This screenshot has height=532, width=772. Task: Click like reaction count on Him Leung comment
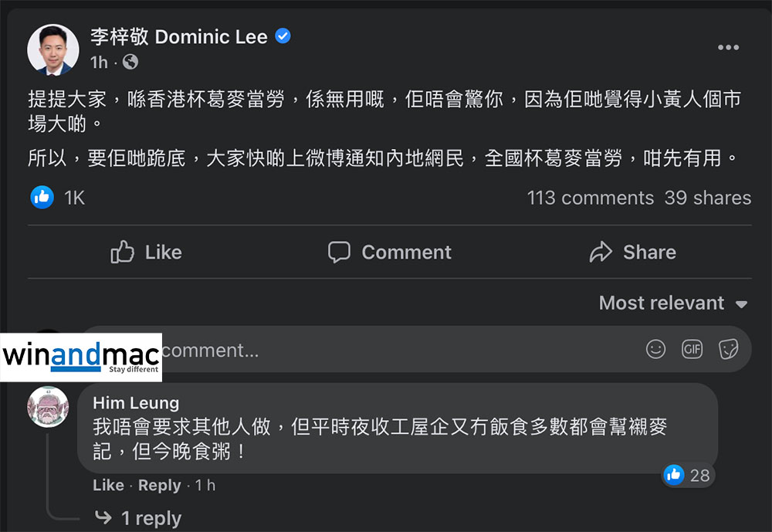tap(688, 475)
